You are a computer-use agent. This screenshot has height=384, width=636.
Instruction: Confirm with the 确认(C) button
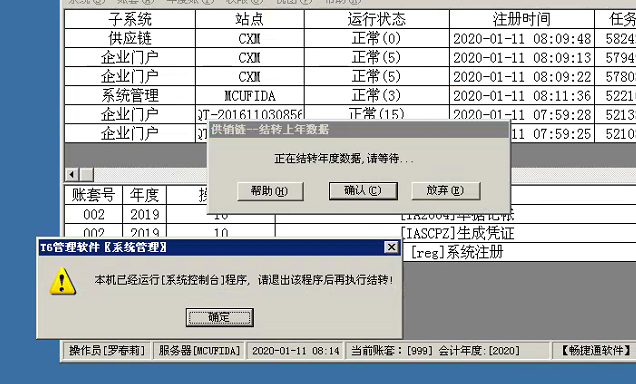[363, 191]
